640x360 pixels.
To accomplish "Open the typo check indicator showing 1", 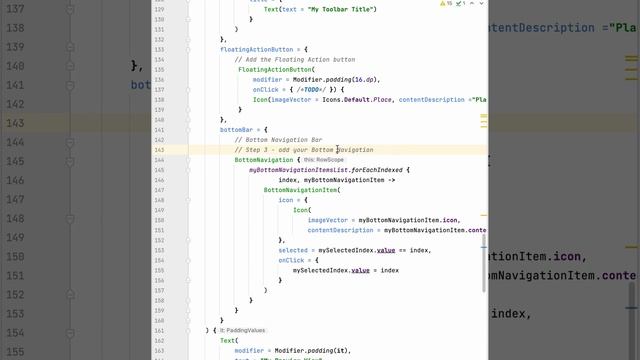I will (460, 3).
